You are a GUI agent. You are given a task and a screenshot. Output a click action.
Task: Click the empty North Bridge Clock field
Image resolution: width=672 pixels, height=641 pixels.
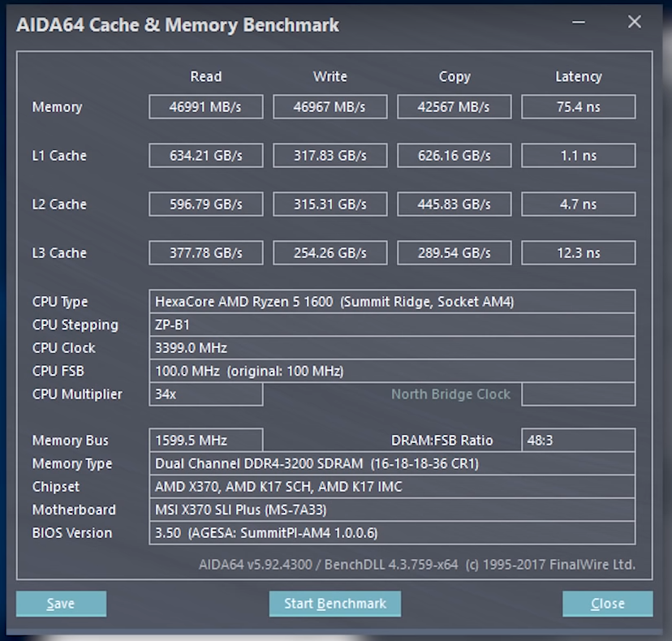point(578,394)
